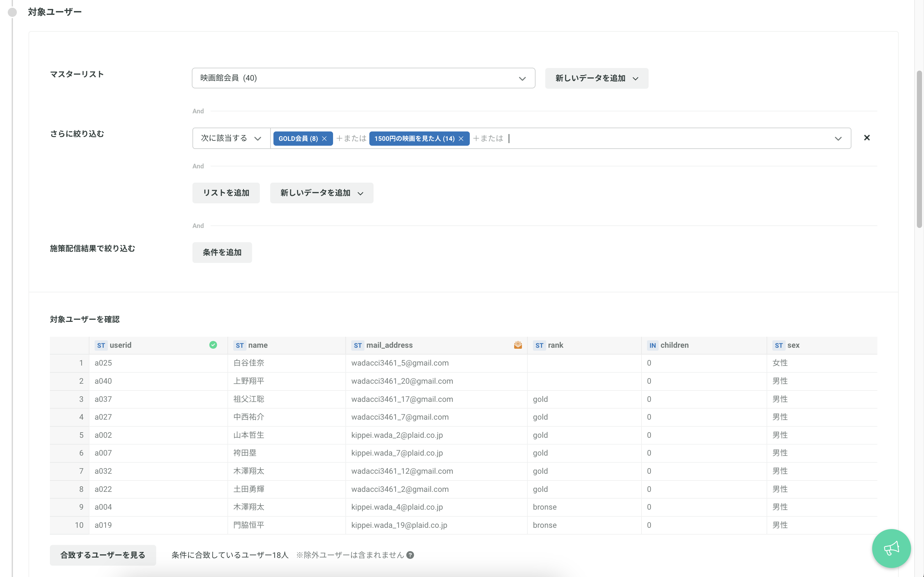
Task: Select userid cell a019
Action: coord(158,525)
